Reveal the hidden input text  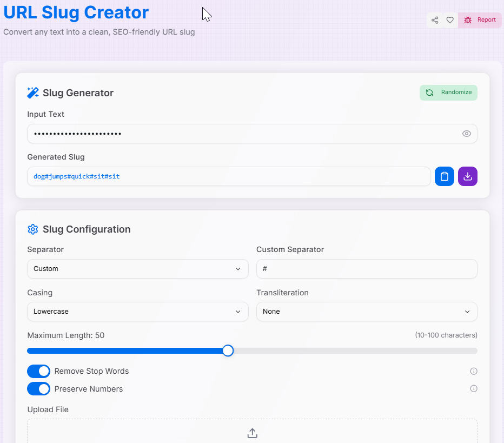point(466,133)
